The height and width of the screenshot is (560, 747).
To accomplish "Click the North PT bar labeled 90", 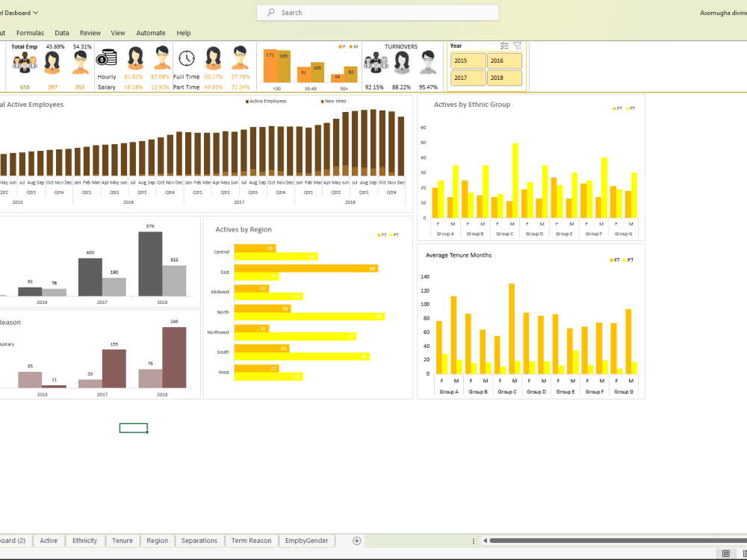I will [x=310, y=316].
